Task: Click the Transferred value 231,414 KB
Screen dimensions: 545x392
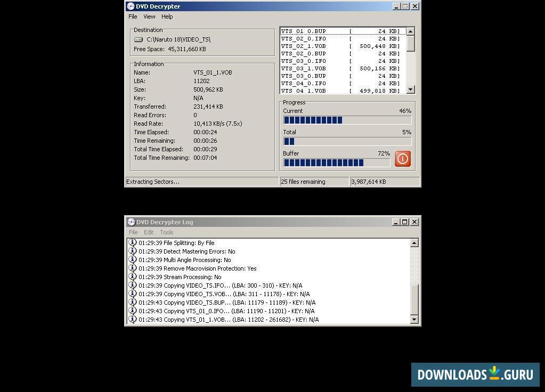Action: [x=208, y=107]
